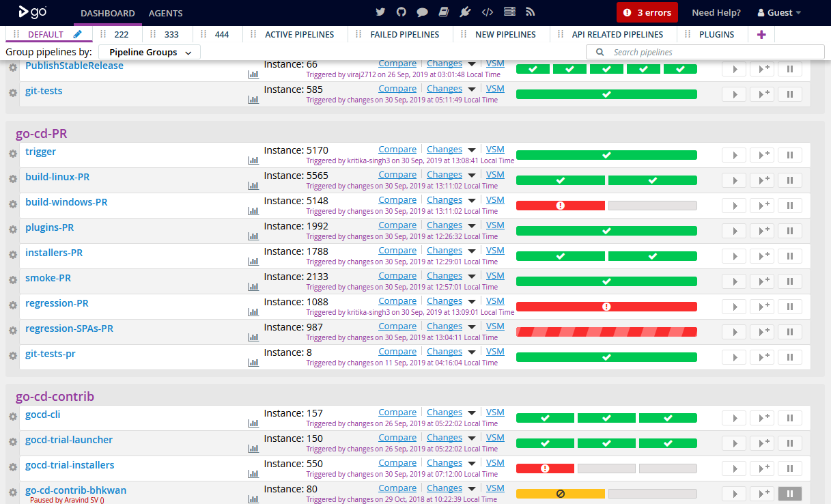Open the Guest user menu
Image resolution: width=831 pixels, height=504 pixels.
click(x=779, y=12)
